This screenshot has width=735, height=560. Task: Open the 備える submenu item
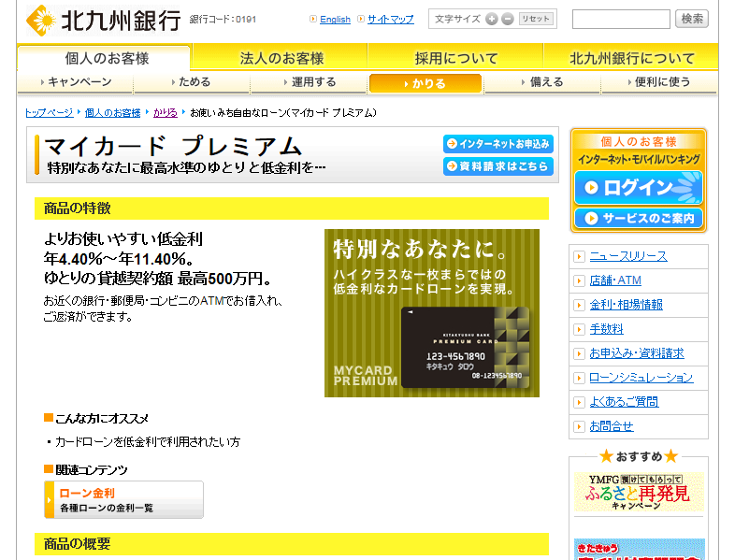tap(542, 82)
